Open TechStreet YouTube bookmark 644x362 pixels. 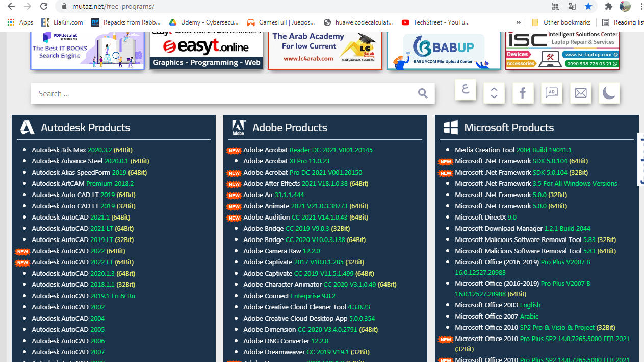point(435,22)
